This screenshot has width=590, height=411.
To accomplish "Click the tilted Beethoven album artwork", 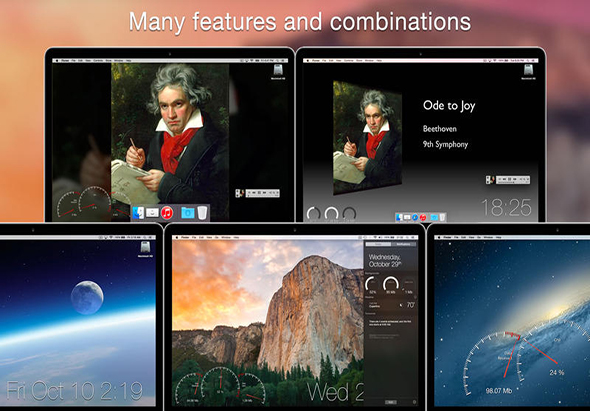I will click(367, 138).
